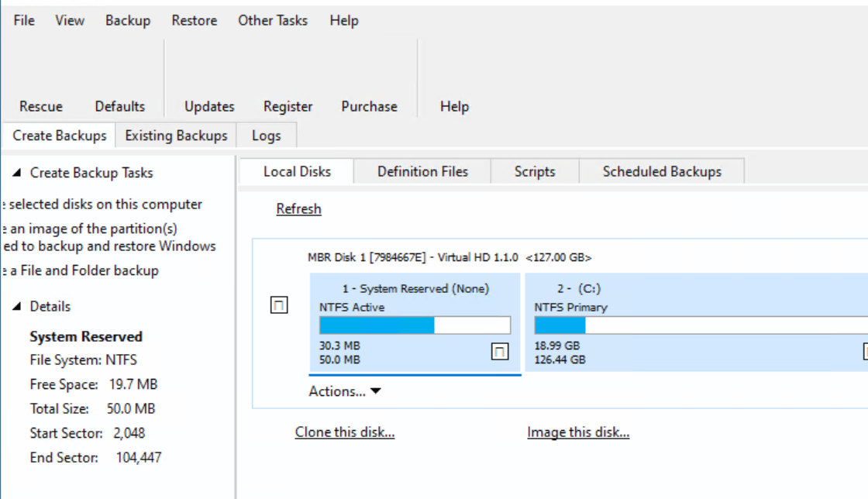The width and height of the screenshot is (868, 499).
Task: Click the Clone this disk link
Action: pos(344,432)
